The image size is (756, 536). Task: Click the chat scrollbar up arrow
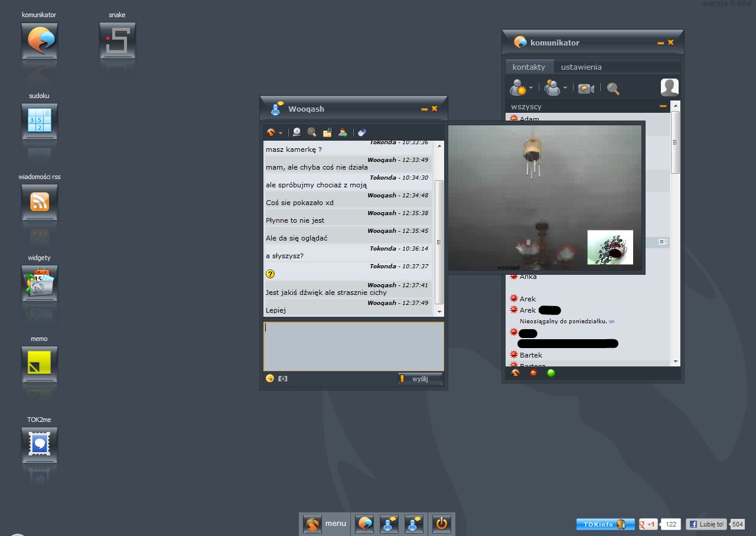tap(439, 145)
